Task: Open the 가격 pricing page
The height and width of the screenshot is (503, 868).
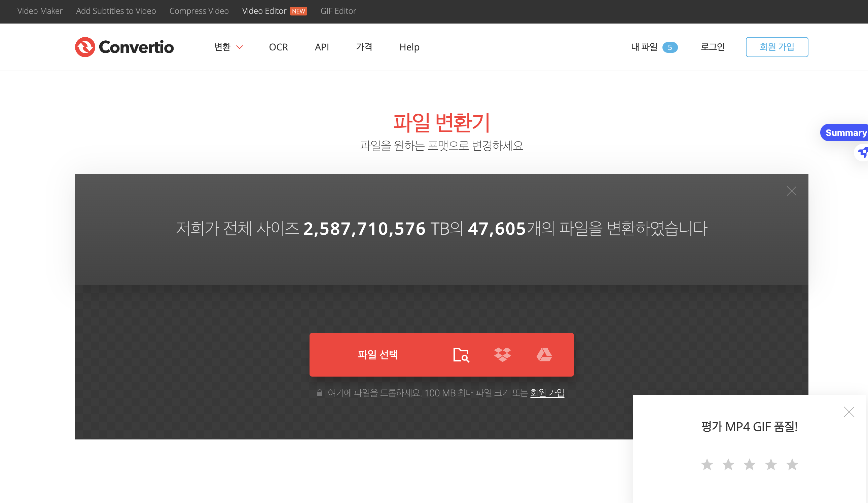Action: click(x=364, y=47)
